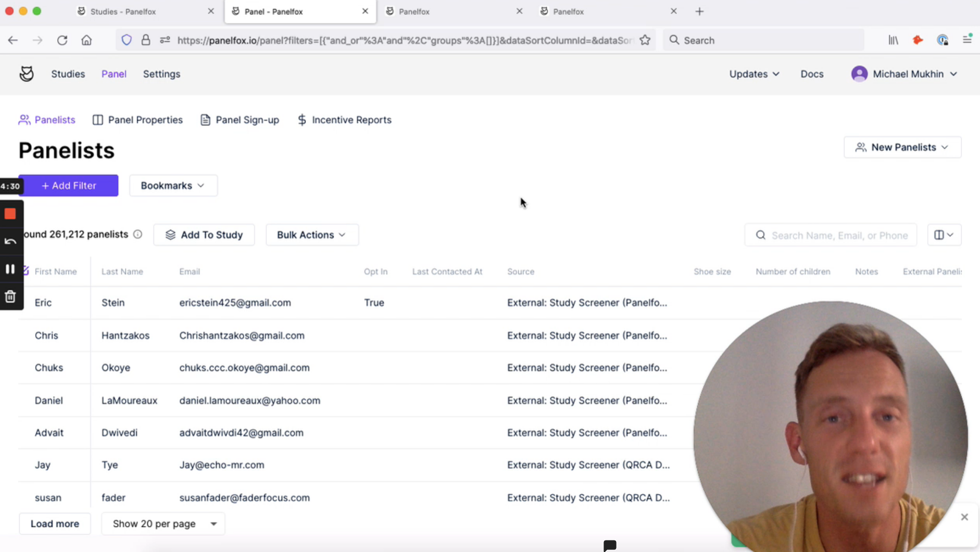Pause the recording in the side toolbar
This screenshot has width=980, height=552.
[10, 269]
